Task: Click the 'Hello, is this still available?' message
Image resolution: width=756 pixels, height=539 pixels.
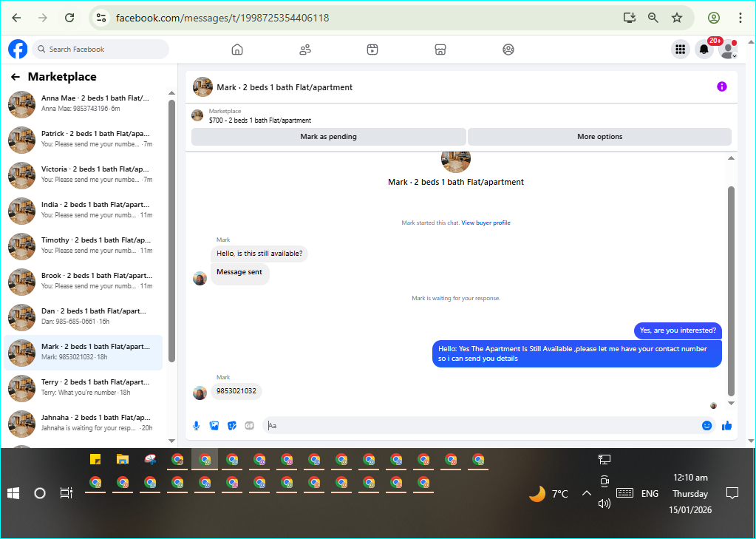Action: coord(259,254)
